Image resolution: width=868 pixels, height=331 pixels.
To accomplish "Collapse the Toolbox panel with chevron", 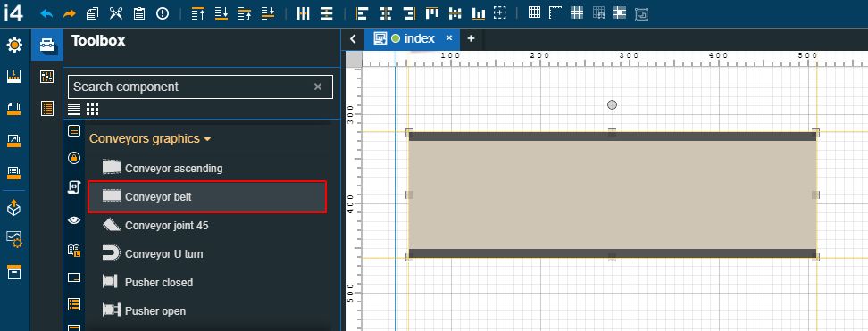I will point(353,38).
